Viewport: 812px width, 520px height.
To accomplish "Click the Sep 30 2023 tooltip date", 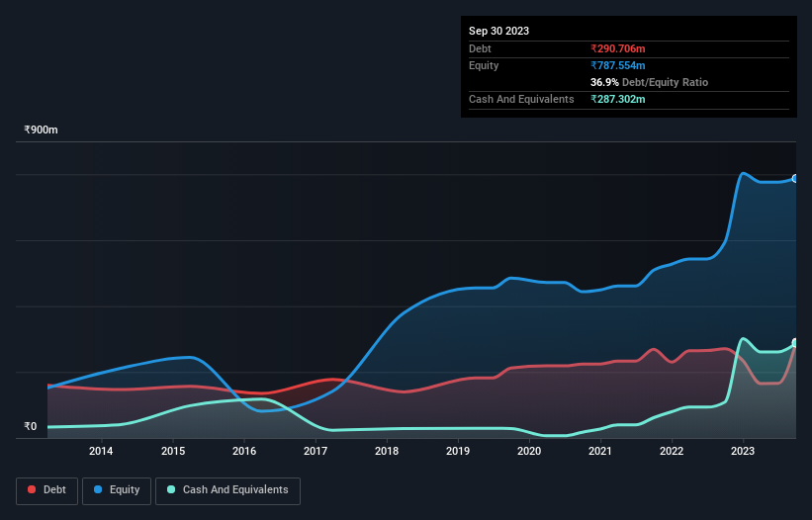I will (x=498, y=31).
